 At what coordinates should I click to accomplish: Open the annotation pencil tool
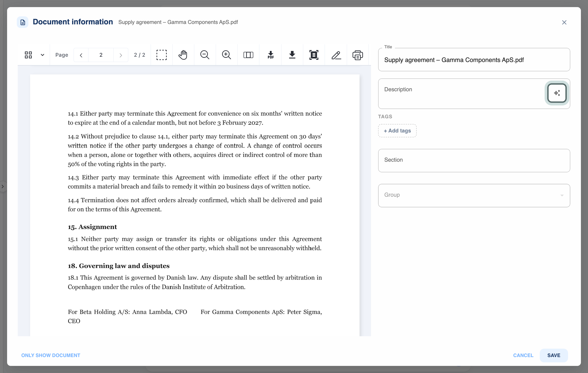pyautogui.click(x=336, y=55)
